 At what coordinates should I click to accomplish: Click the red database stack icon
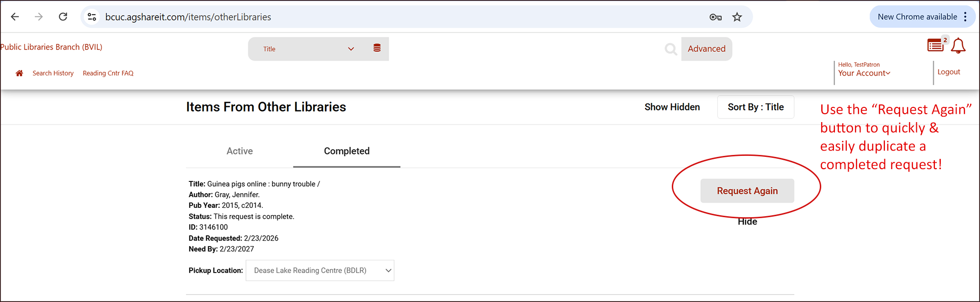click(x=377, y=48)
